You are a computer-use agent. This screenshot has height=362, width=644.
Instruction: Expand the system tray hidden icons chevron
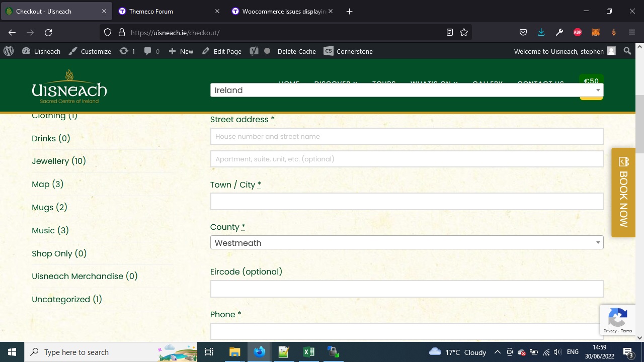click(x=497, y=352)
